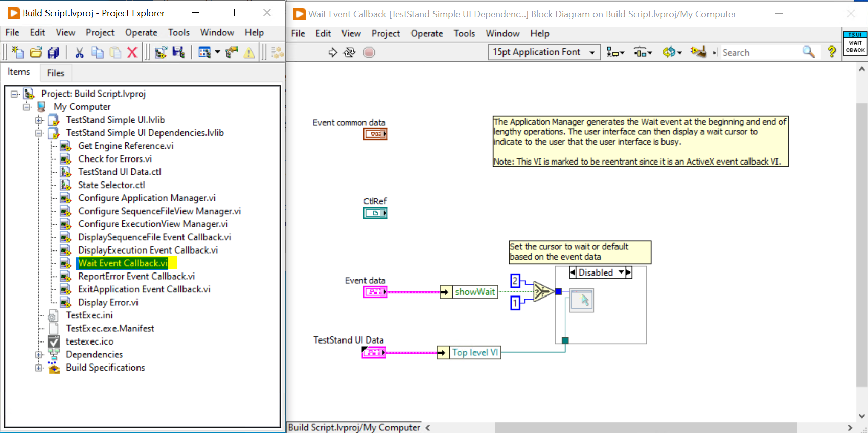Open the Align Objects dropdown
The width and height of the screenshot is (868, 433).
[615, 52]
